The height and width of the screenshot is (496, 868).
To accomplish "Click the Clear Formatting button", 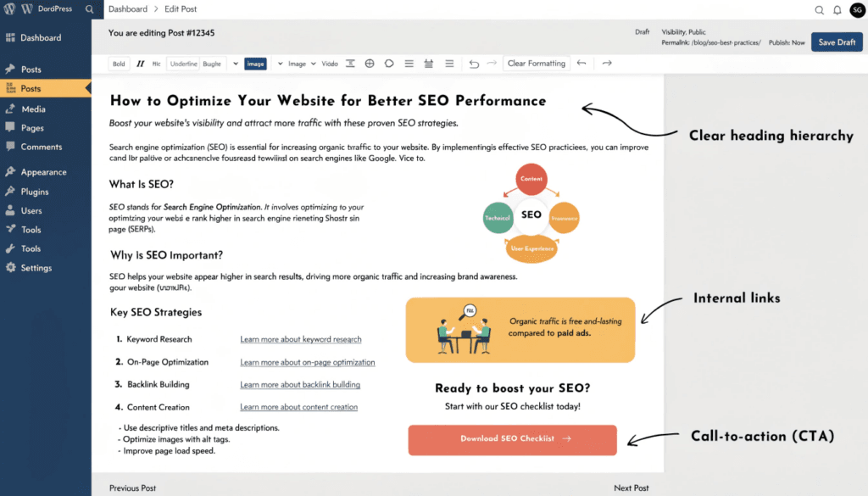I will [537, 63].
